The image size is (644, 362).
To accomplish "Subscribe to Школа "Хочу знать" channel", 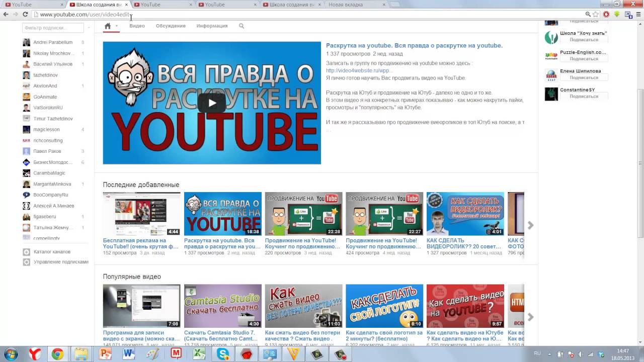I will 584,40.
